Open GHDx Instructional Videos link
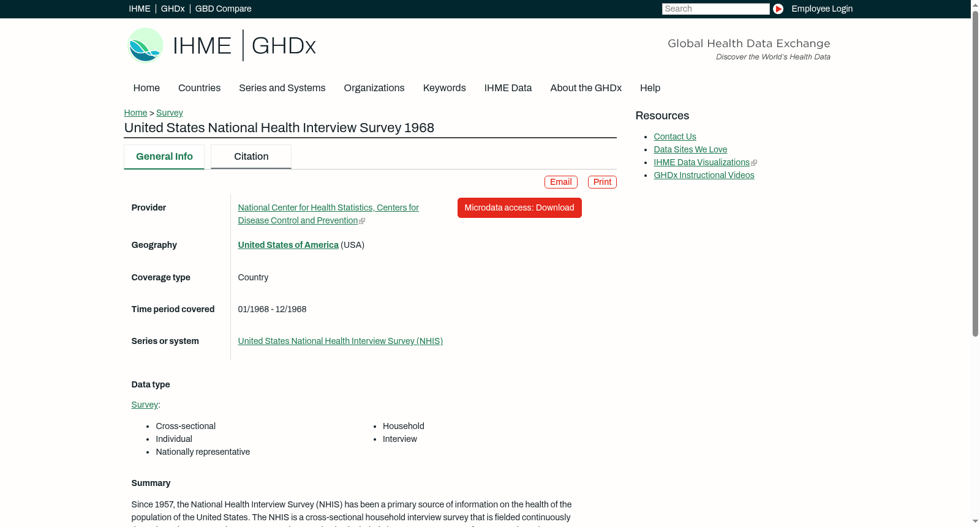Screen dimensions: 980x527 coord(704,175)
